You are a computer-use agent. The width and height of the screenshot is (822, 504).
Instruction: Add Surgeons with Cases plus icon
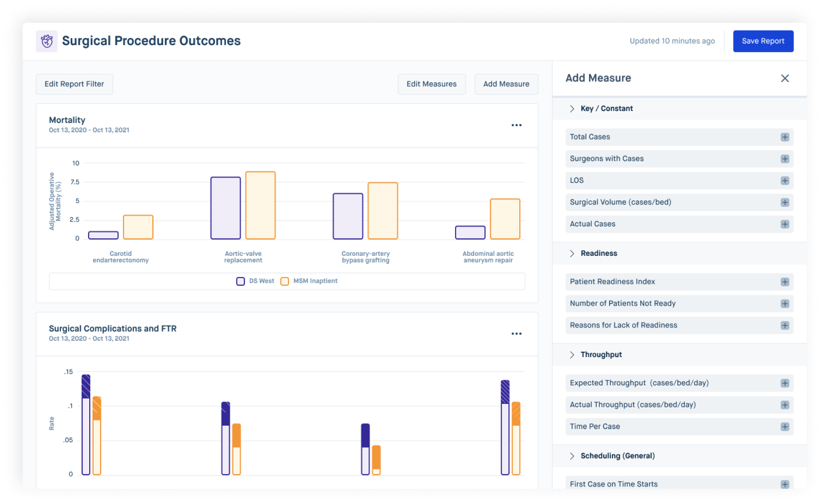click(x=785, y=159)
